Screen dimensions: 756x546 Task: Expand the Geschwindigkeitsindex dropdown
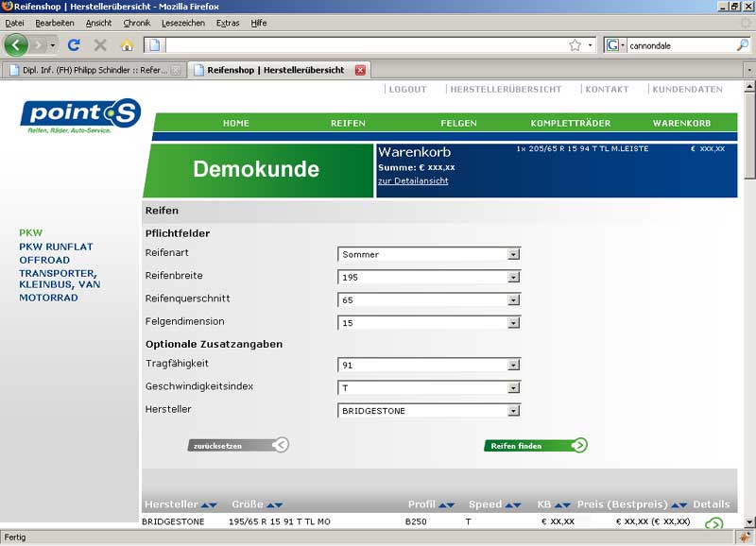point(513,387)
